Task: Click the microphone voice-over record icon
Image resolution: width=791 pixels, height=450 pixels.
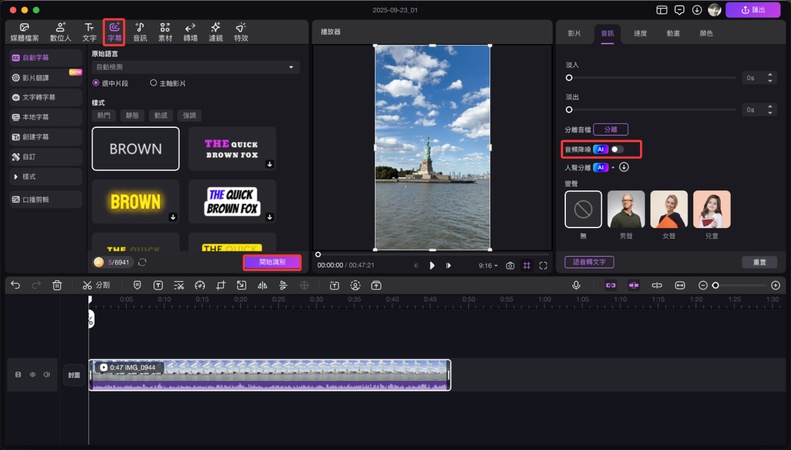Action: 576,285
